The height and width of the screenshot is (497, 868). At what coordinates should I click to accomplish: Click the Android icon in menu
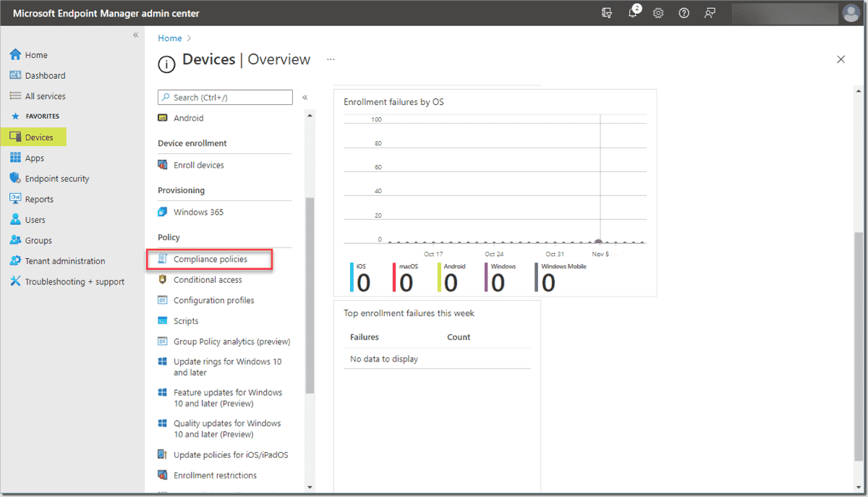[x=163, y=118]
